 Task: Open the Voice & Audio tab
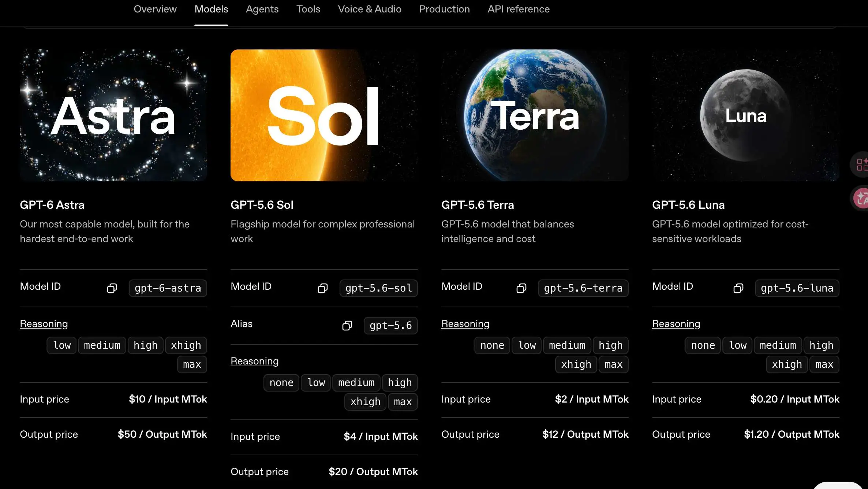[x=370, y=9]
